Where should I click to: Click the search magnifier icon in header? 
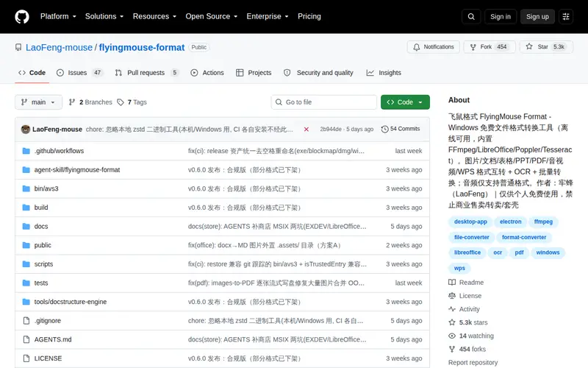471,16
